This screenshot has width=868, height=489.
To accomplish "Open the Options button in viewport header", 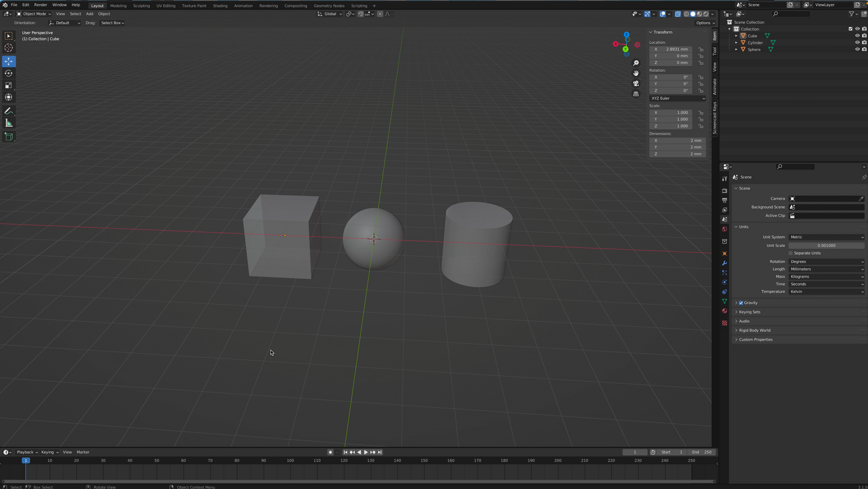I will 704,23.
